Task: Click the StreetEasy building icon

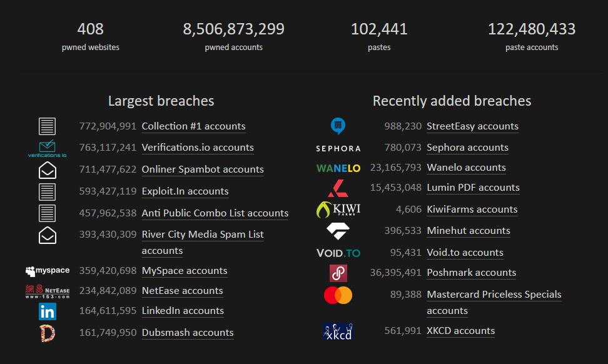Action: [x=338, y=126]
